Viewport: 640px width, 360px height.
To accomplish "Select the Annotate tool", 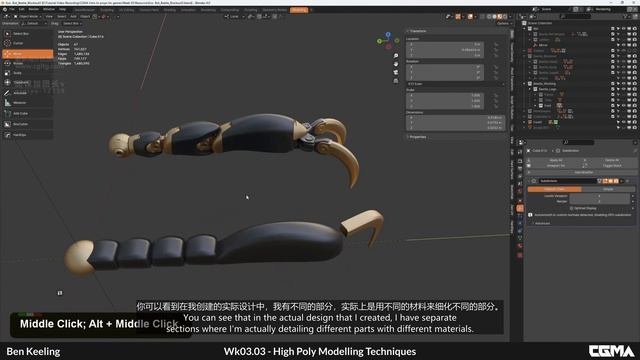I will coord(28,93).
